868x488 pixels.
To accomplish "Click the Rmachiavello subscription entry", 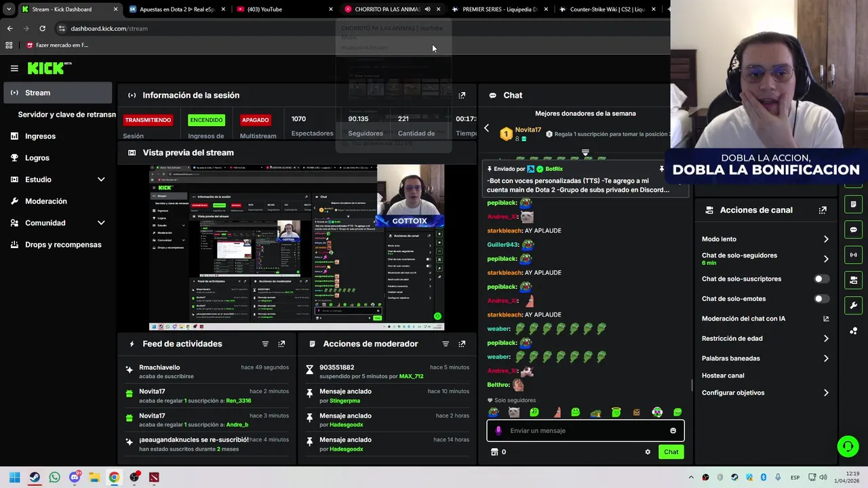I will tap(208, 371).
